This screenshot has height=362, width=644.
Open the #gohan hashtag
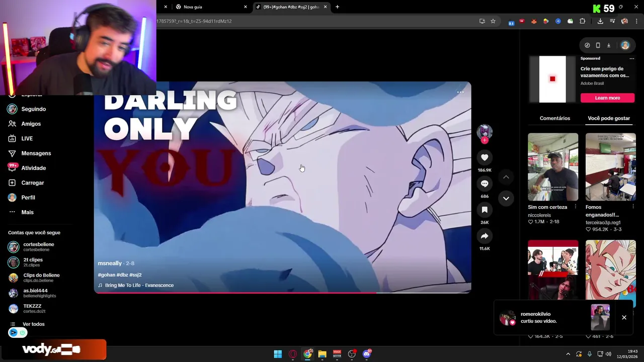107,275
